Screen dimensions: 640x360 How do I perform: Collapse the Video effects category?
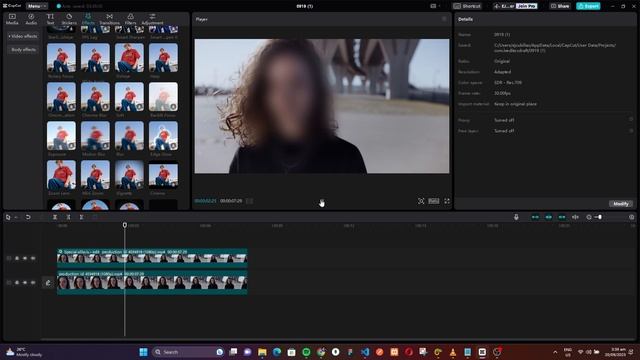[x=23, y=36]
